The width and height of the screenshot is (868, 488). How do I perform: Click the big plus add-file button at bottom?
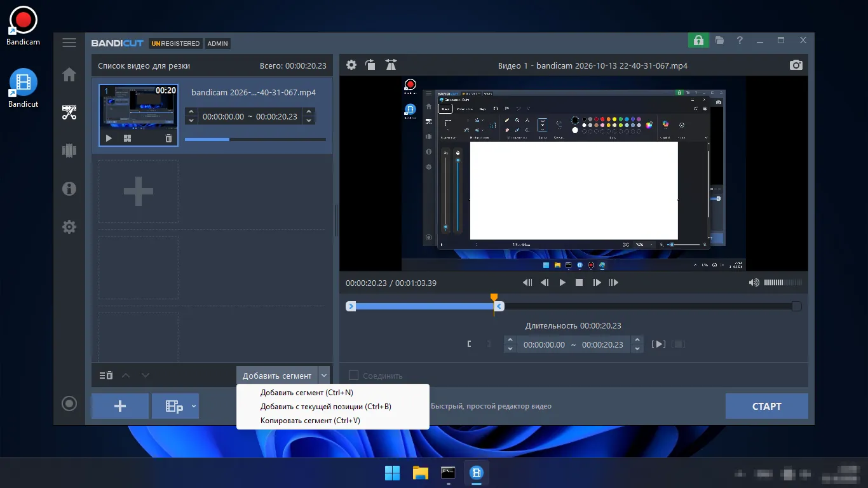(120, 406)
